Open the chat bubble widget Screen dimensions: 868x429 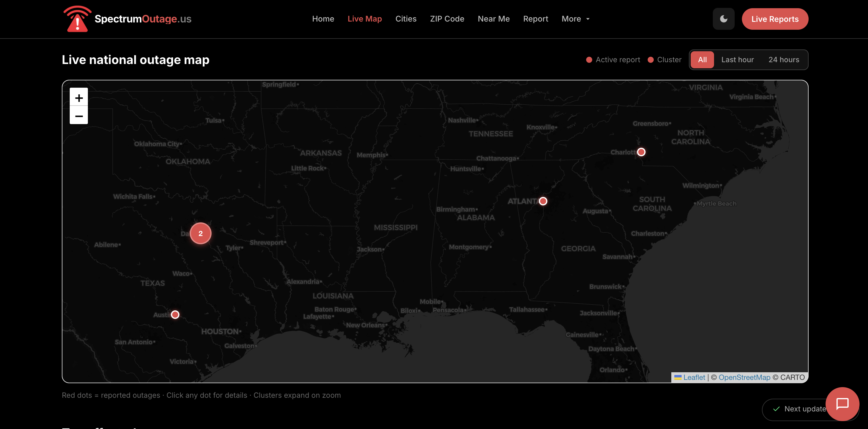(842, 404)
